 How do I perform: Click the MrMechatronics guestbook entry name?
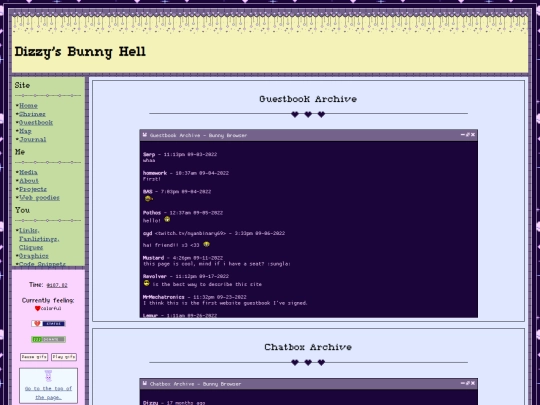tap(164, 297)
